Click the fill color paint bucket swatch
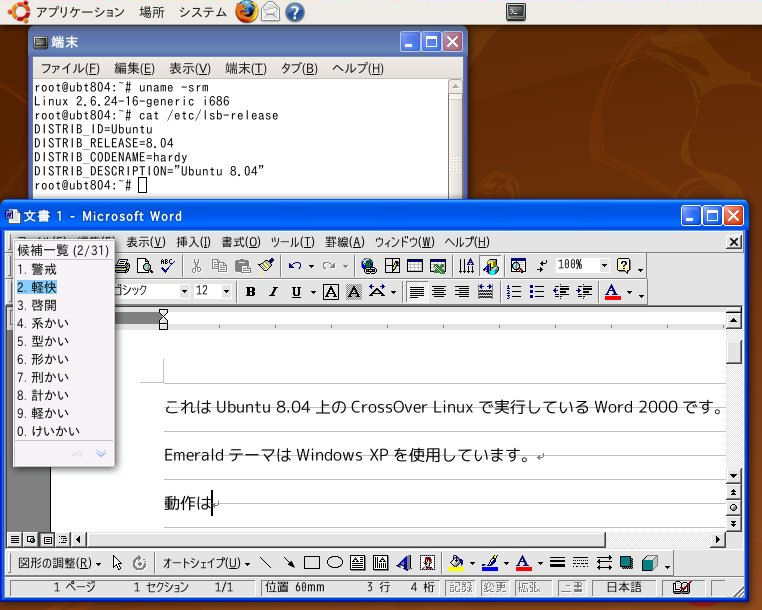Image resolution: width=762 pixels, height=610 pixels. click(x=456, y=563)
